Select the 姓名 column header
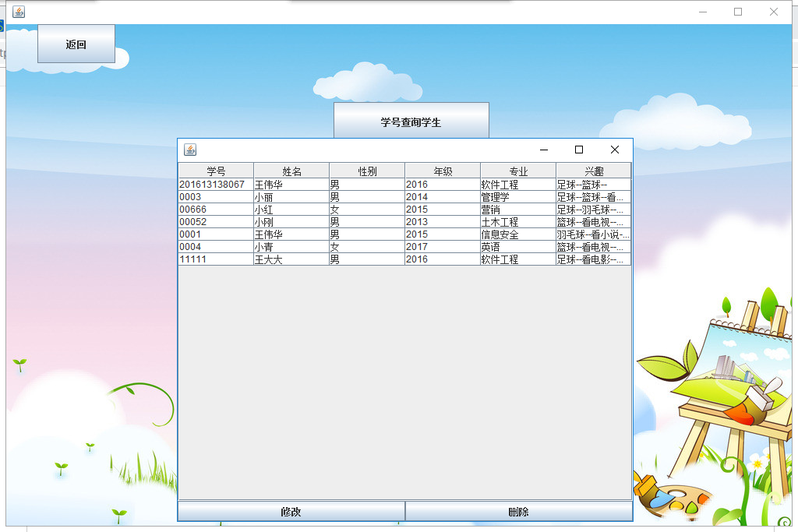 (291, 171)
